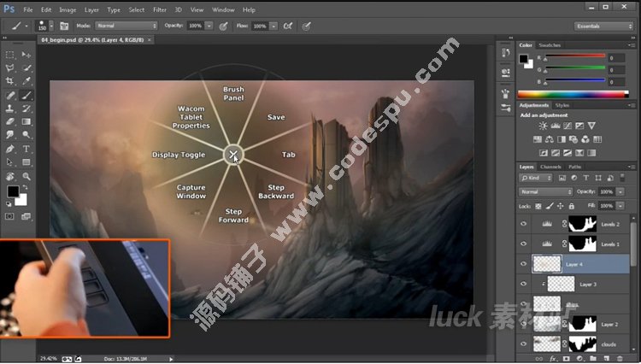The width and height of the screenshot is (641, 364).
Task: Open the Opacity dropdown arrow in options bar
Action: coord(209,26)
